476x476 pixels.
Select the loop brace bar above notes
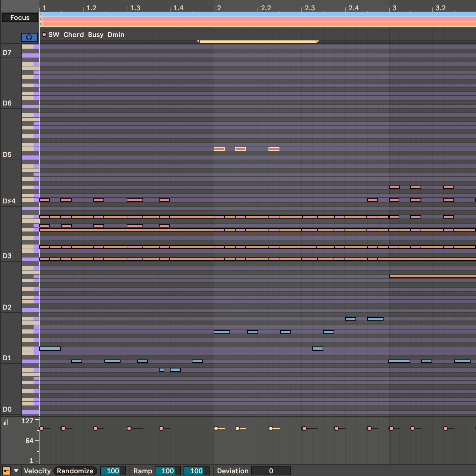click(x=258, y=42)
